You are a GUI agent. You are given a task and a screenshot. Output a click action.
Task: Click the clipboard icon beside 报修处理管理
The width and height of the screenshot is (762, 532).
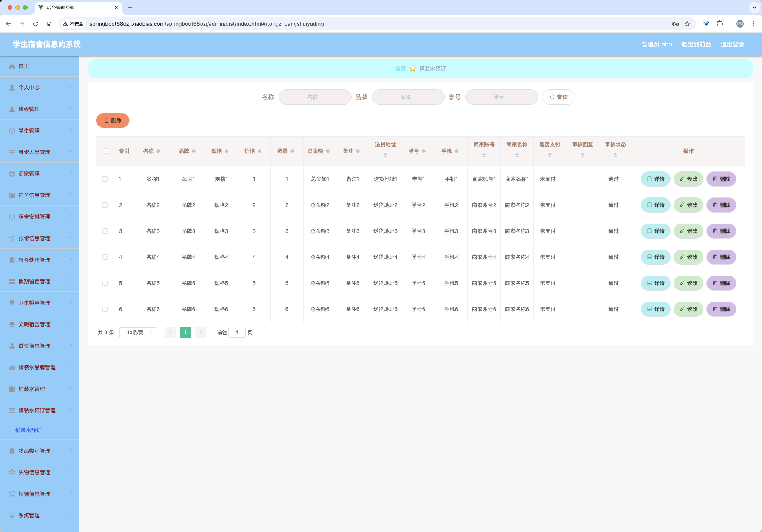(x=12, y=260)
